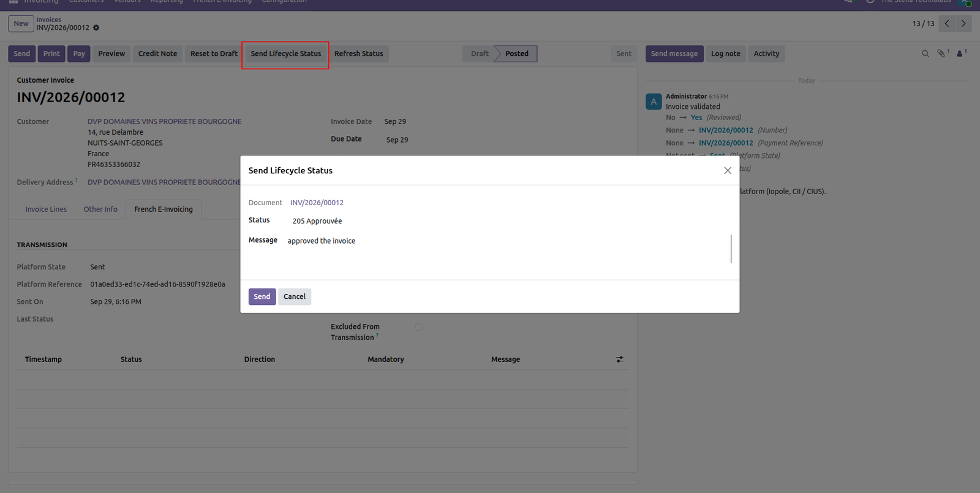The width and height of the screenshot is (980, 493).
Task: Click the Log note button
Action: click(726, 54)
